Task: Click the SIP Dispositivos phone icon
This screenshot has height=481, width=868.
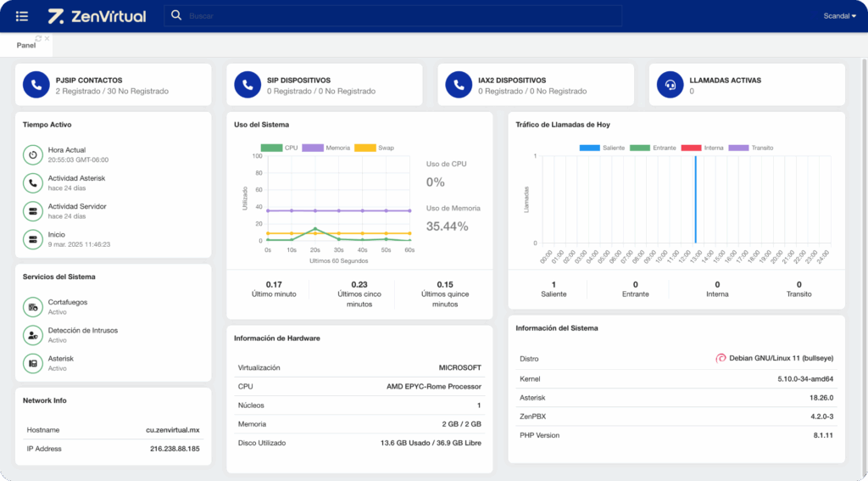Action: [x=248, y=85]
